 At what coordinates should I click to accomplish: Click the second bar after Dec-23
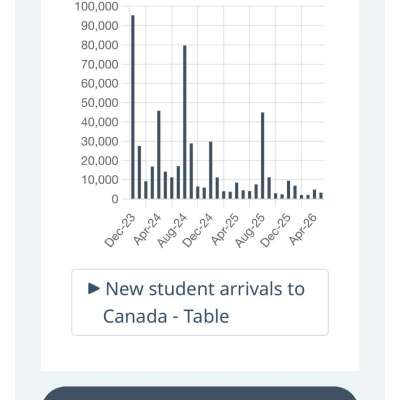[x=146, y=190]
